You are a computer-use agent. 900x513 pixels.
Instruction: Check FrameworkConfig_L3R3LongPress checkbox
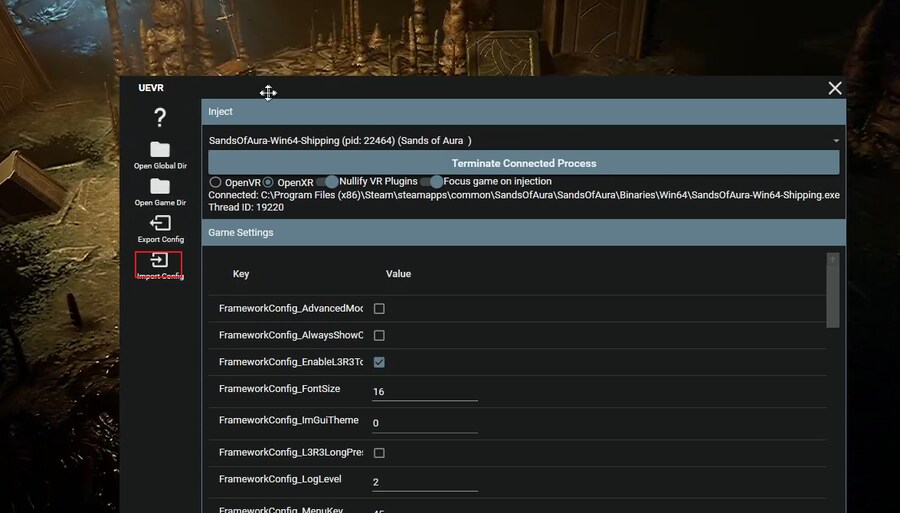click(x=379, y=453)
